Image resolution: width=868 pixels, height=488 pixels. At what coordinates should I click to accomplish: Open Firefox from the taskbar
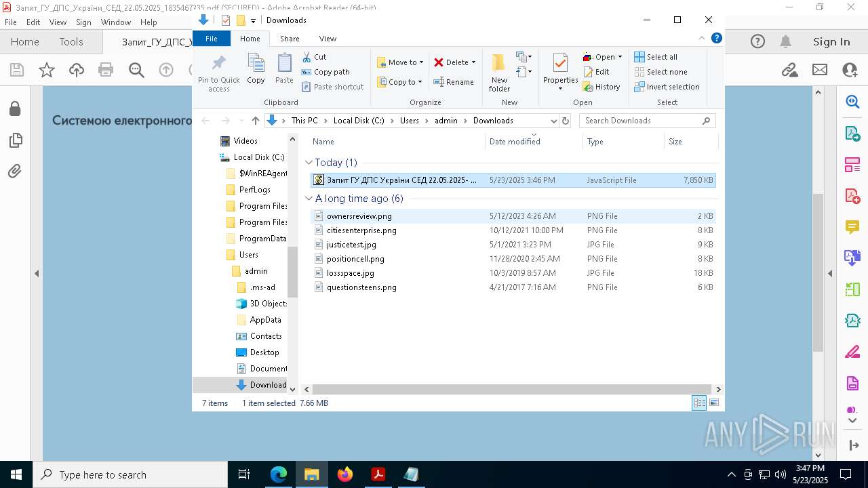click(345, 474)
